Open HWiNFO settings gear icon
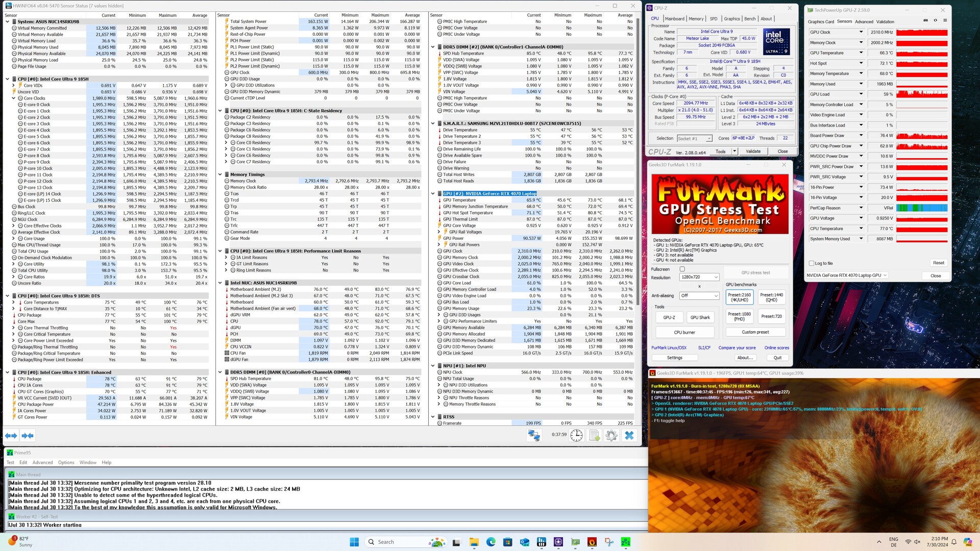This screenshot has width=980, height=551. [x=611, y=436]
